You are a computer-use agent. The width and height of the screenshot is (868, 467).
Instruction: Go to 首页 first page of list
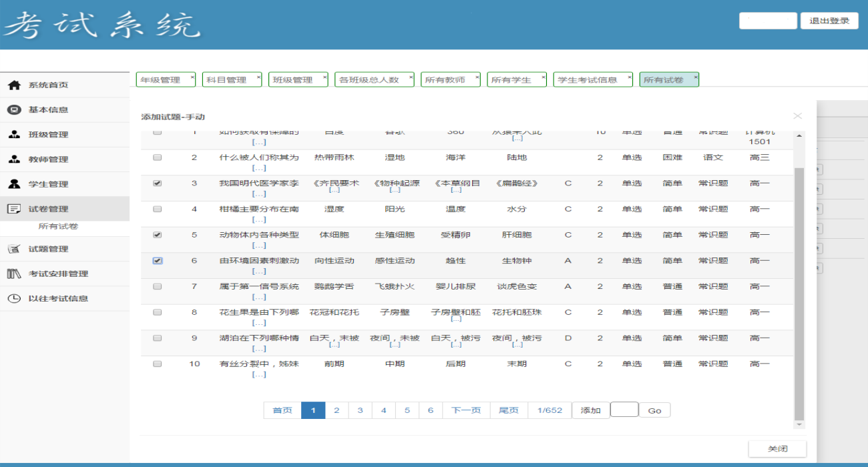click(282, 410)
